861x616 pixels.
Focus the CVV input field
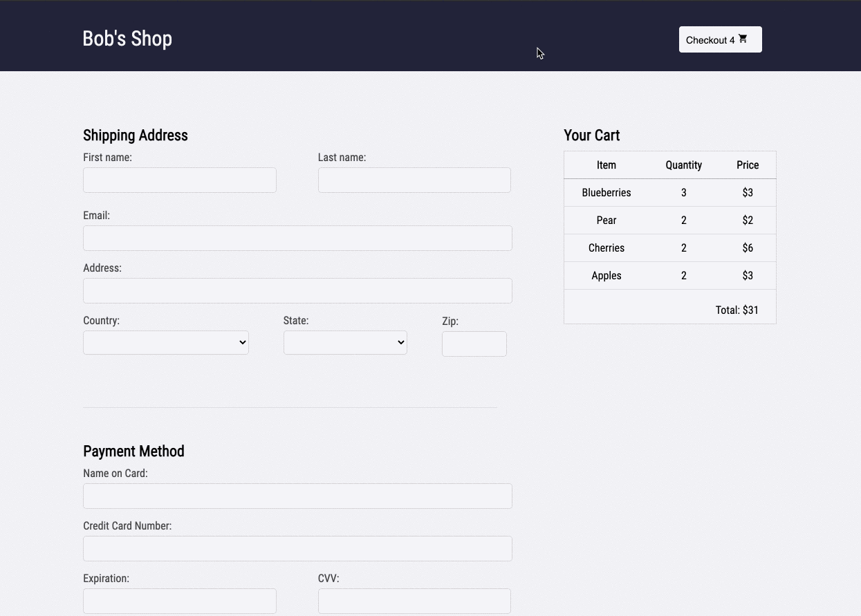(x=414, y=601)
